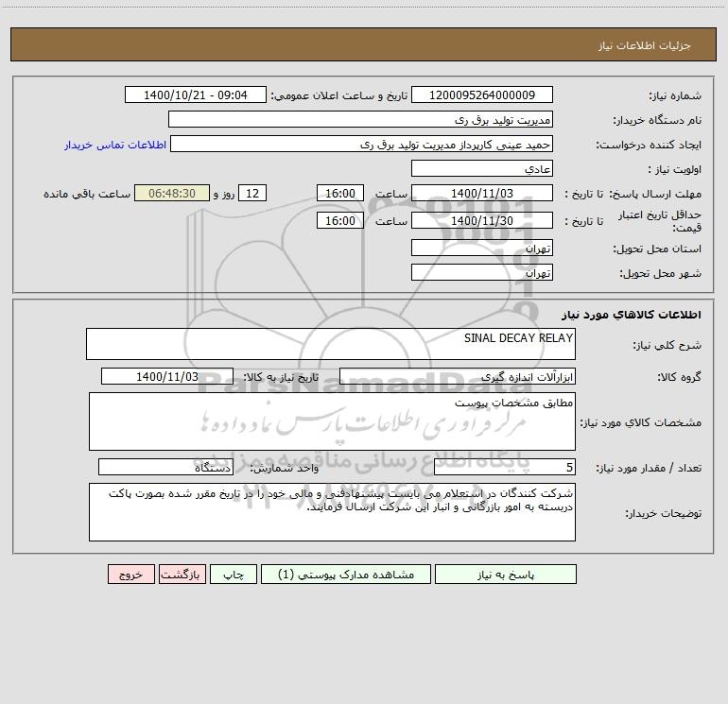728x704 pixels.
Task: Click label 'مشخصات کالای مورد نیاز:'
Action: [x=640, y=422]
